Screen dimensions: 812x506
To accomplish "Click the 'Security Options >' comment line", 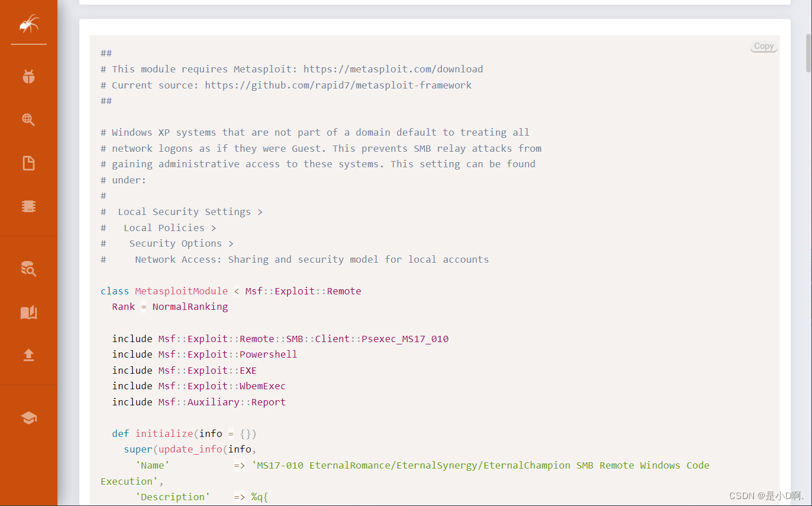I will pos(167,243).
